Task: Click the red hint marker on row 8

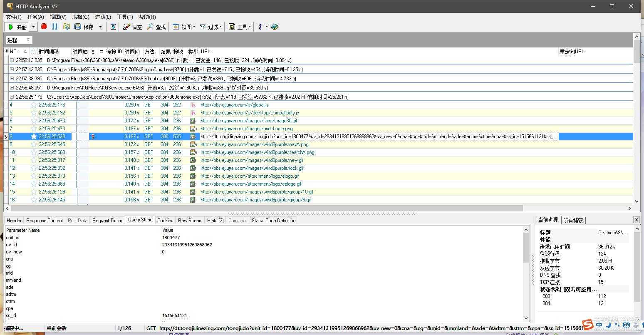Action: (x=93, y=136)
